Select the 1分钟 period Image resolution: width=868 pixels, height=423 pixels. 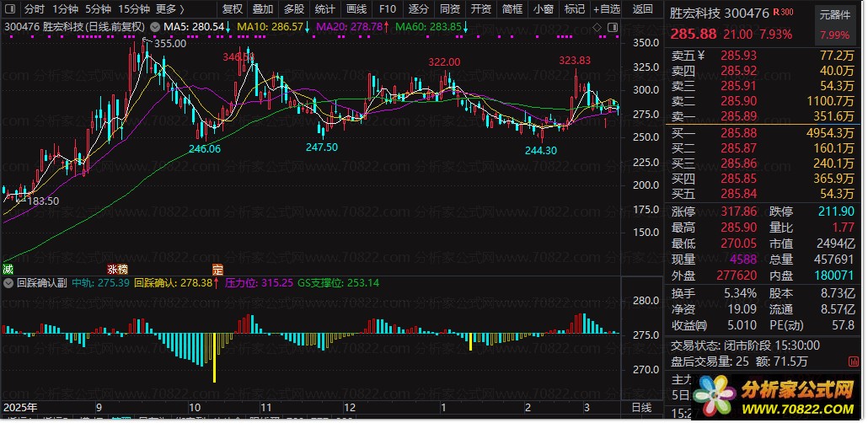66,9
